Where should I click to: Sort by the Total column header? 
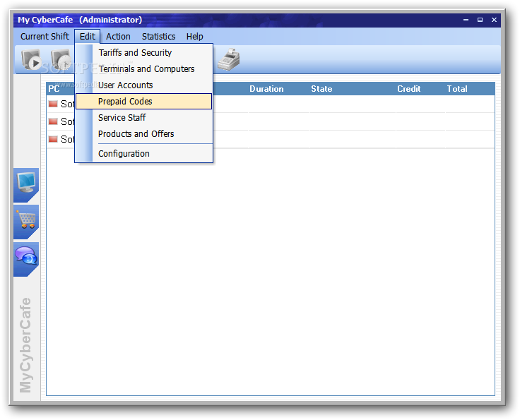tap(457, 89)
